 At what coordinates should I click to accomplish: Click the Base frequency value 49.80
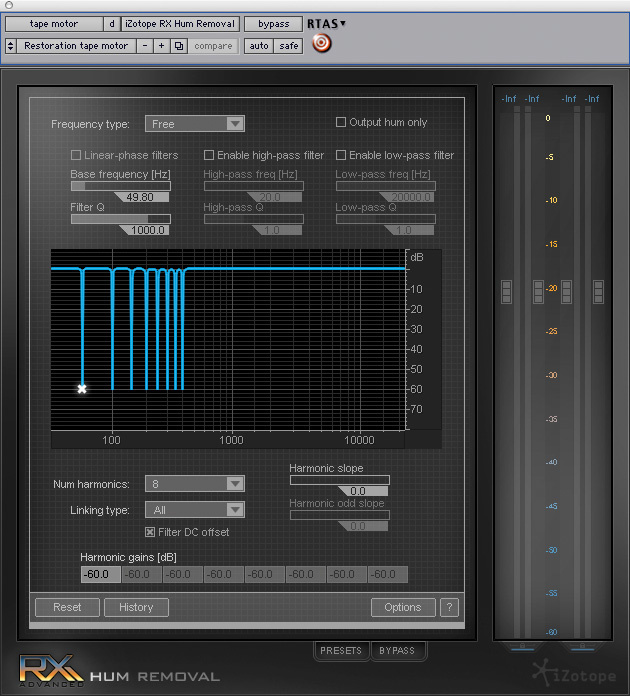pyautogui.click(x=142, y=197)
